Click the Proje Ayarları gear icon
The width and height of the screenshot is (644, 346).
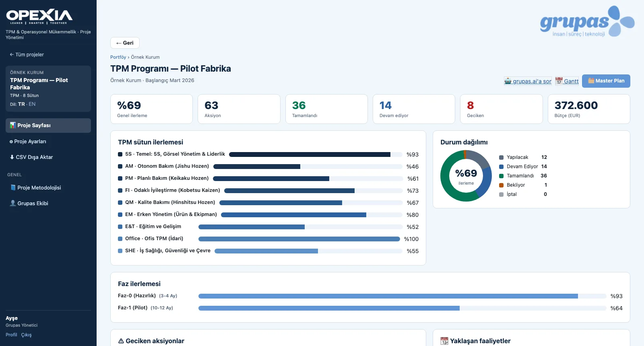point(11,142)
